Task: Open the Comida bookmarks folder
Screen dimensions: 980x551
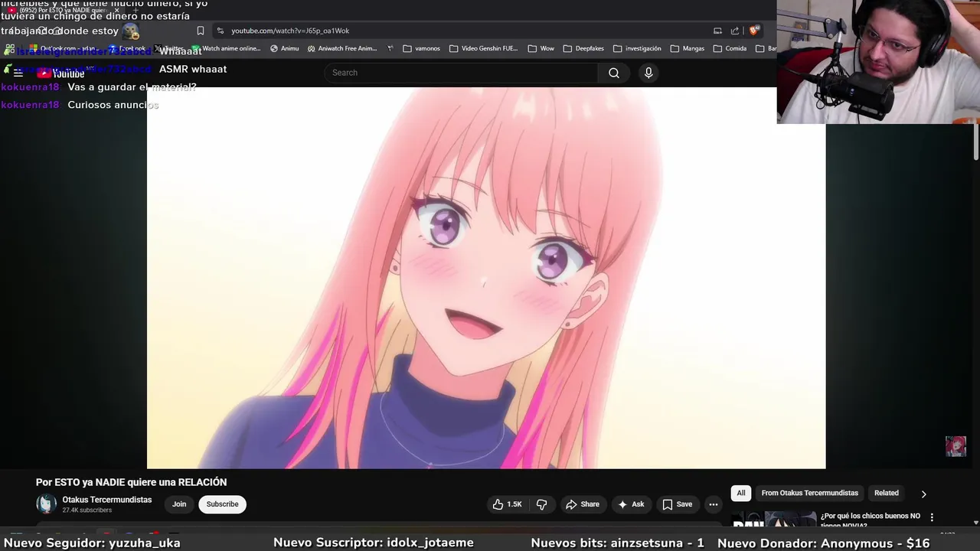Action: 730,48
